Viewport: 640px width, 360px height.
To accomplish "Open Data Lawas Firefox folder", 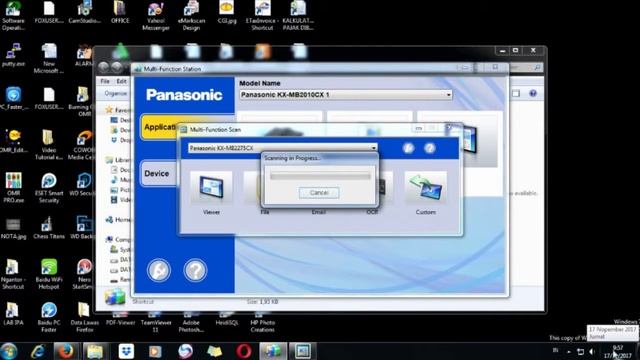I will (x=84, y=317).
